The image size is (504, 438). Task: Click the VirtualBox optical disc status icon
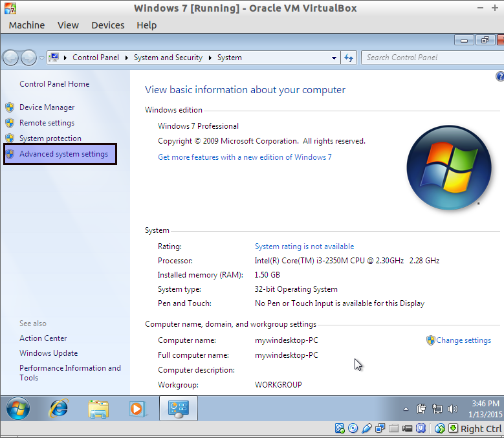click(x=353, y=428)
